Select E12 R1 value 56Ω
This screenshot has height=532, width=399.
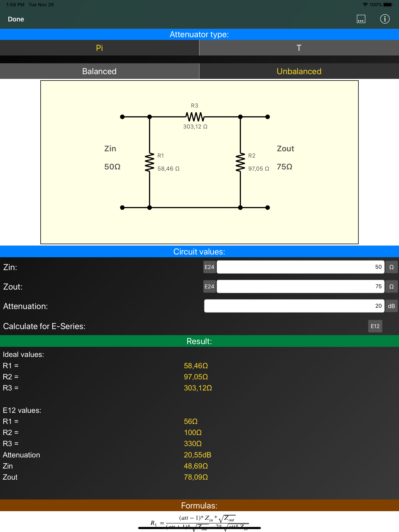tap(191, 421)
